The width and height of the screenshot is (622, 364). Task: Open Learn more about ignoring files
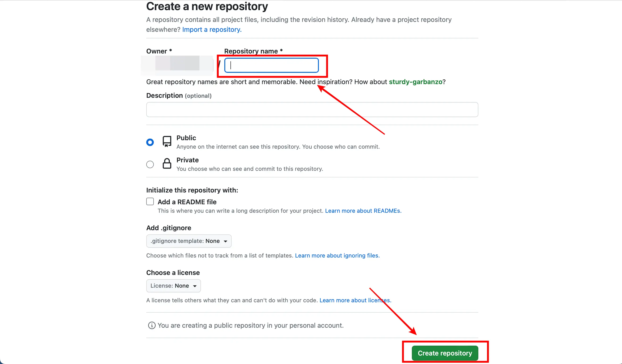[x=337, y=255]
